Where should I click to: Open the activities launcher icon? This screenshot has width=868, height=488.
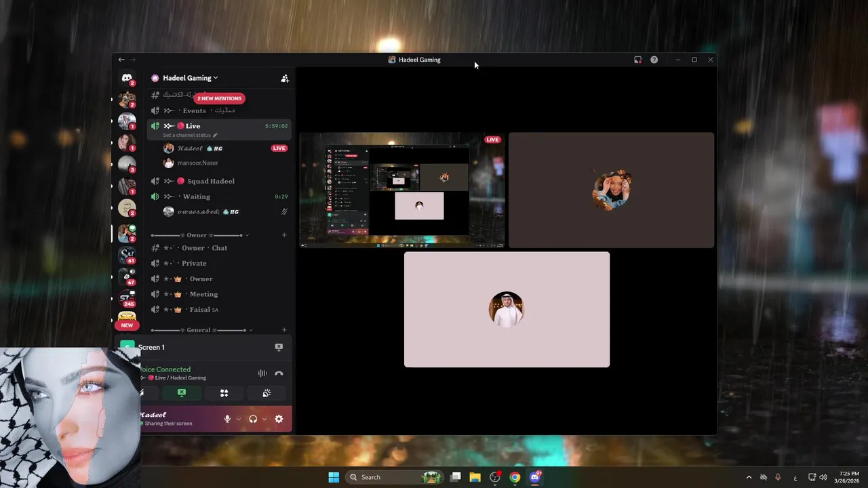(224, 393)
